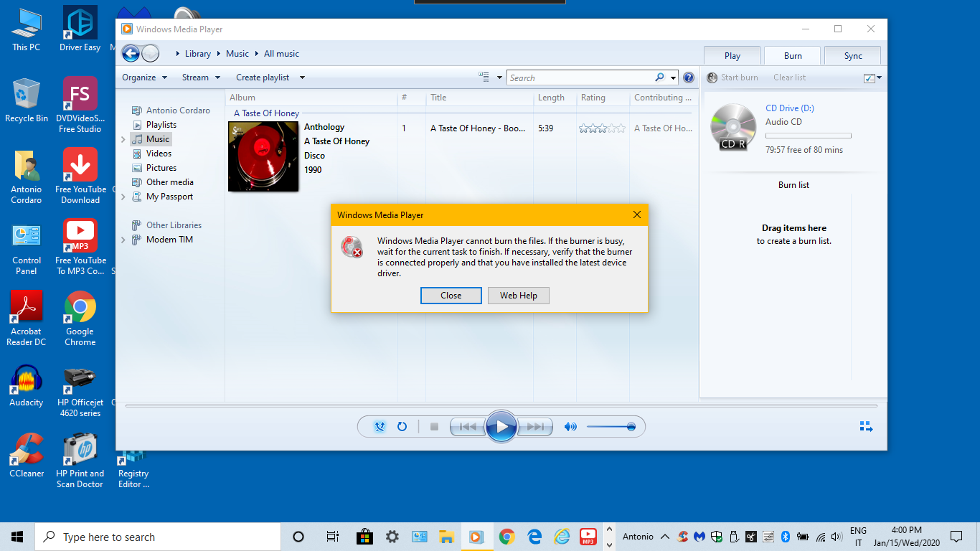The height and width of the screenshot is (551, 980).
Task: Select My Passport in navigation pane
Action: click(169, 197)
